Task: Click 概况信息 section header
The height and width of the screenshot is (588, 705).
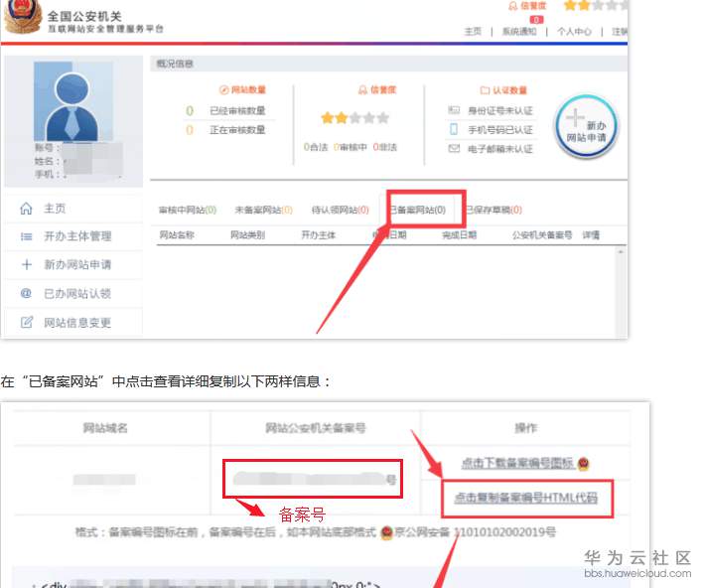Action: click(175, 64)
